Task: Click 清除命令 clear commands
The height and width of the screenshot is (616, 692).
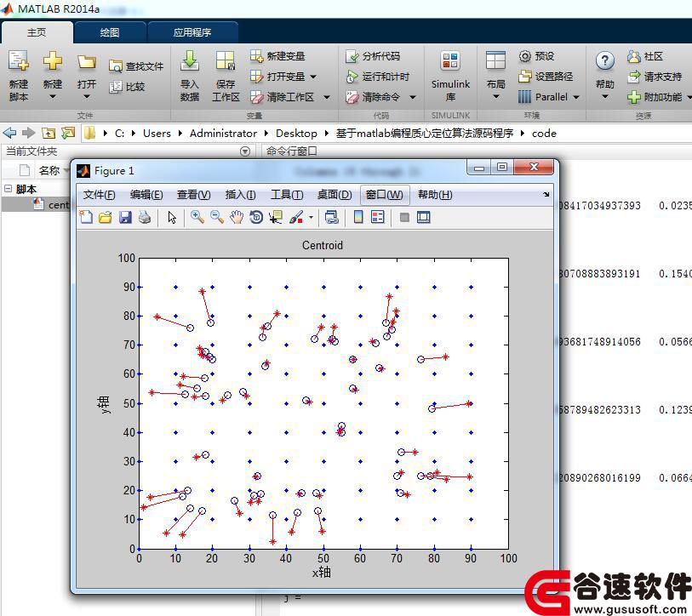Action: [x=373, y=97]
